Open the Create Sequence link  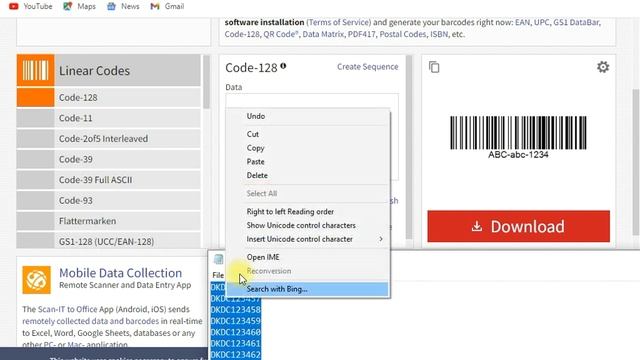pos(367,67)
